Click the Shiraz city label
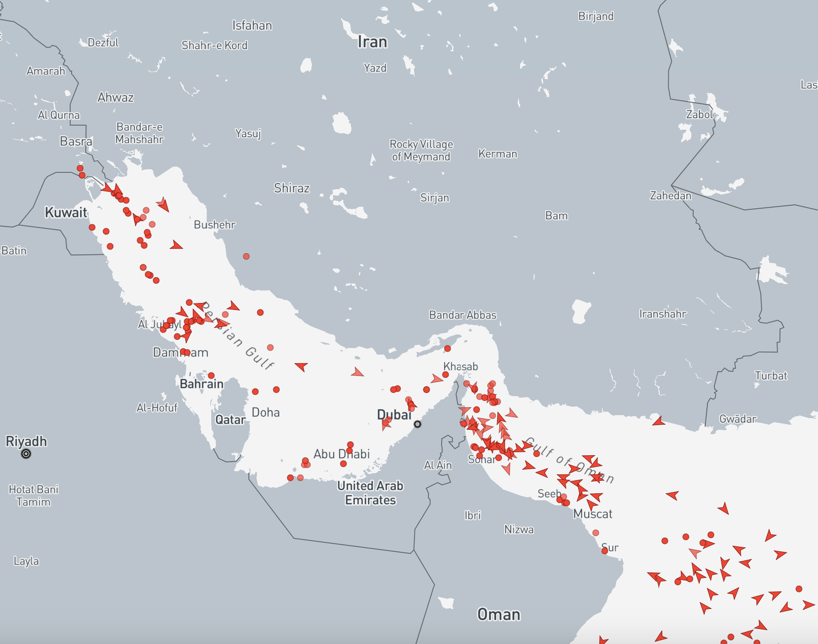The image size is (818, 644). click(x=291, y=188)
